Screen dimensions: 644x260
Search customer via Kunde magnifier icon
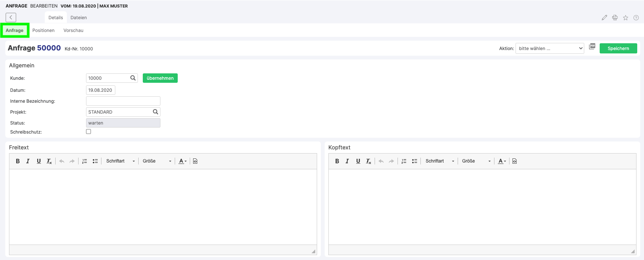[133, 78]
